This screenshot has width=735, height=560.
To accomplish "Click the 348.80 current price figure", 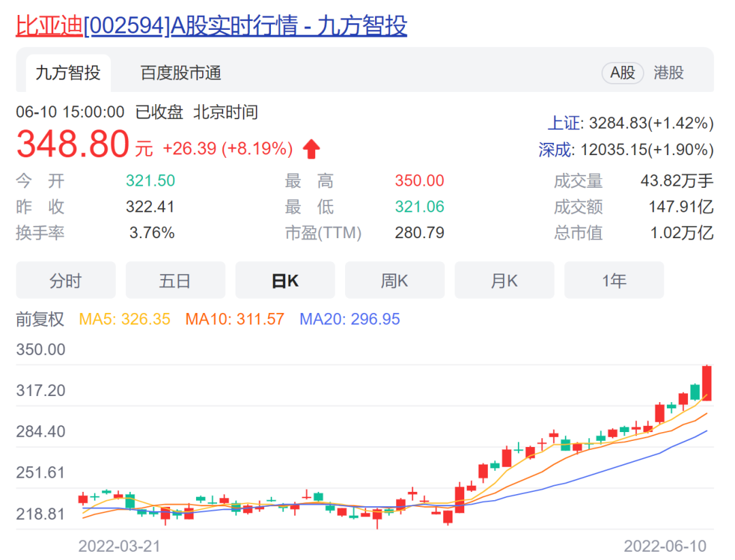I will point(73,144).
